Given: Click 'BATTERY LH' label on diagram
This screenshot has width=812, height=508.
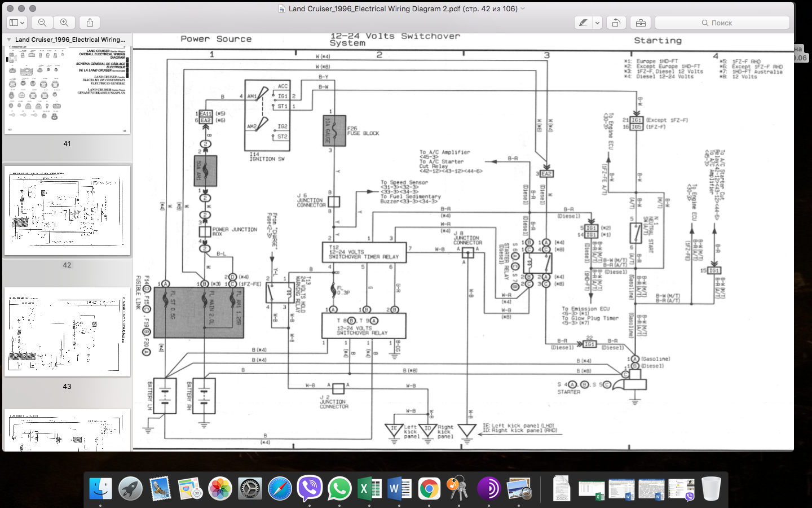Looking at the screenshot, I should pos(149,396).
